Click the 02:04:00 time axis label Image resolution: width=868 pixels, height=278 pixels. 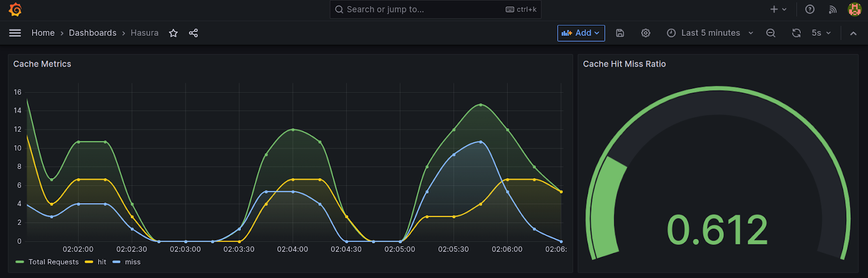pyautogui.click(x=292, y=249)
